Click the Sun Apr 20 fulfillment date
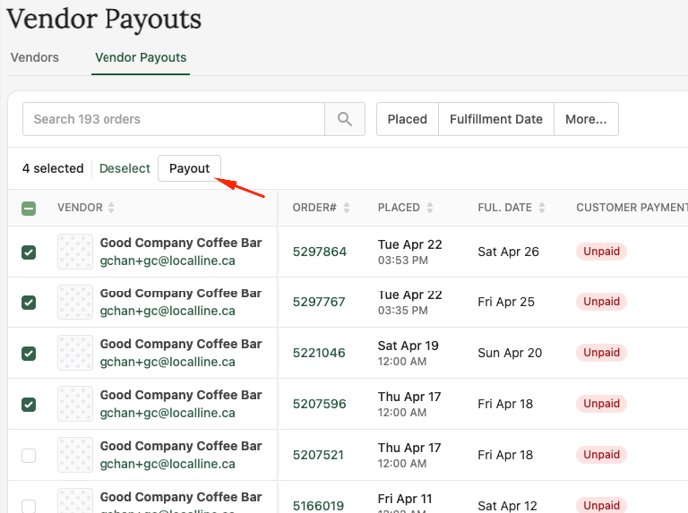688x513 pixels. tap(510, 352)
